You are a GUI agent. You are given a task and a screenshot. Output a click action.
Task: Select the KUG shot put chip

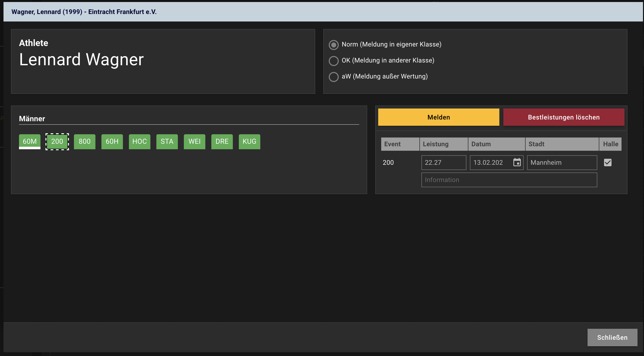[250, 141]
